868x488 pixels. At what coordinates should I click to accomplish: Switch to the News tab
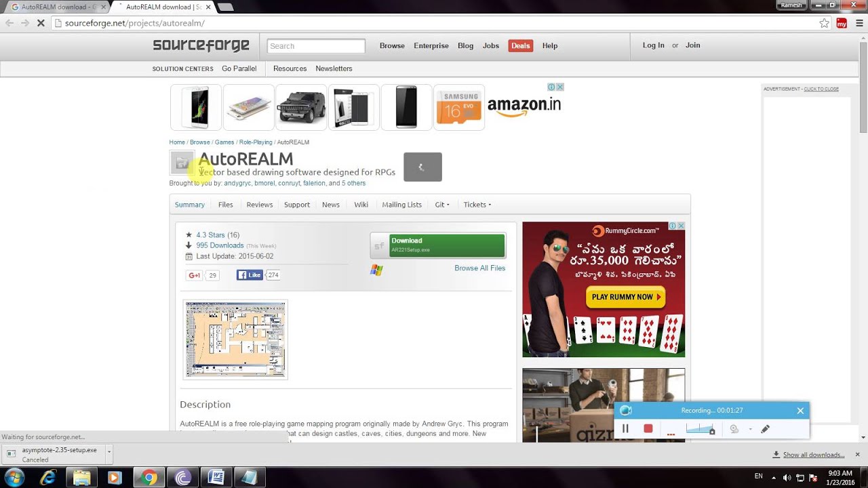point(331,205)
